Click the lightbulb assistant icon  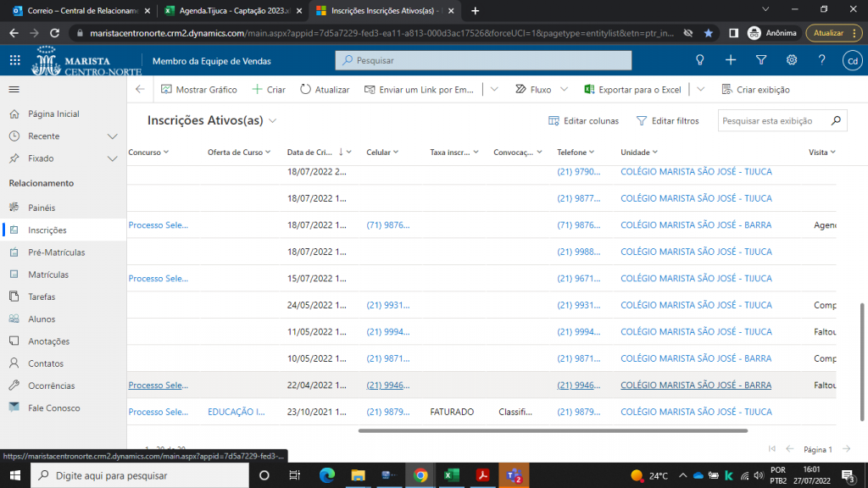[x=699, y=60]
